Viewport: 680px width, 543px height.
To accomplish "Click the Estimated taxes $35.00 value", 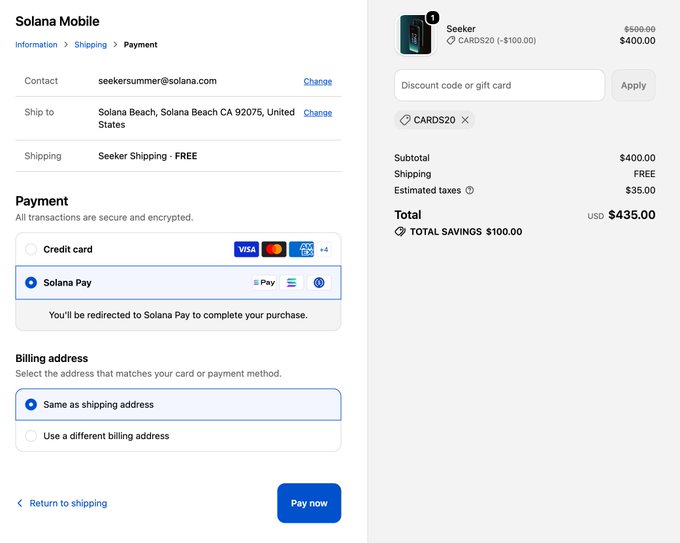I will (641, 190).
